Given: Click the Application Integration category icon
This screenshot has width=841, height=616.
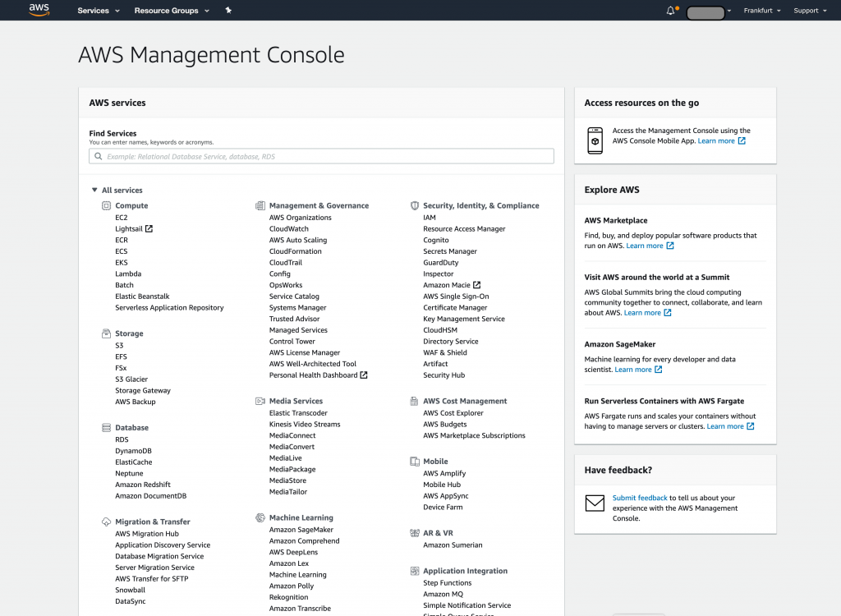Looking at the screenshot, I should (415, 571).
